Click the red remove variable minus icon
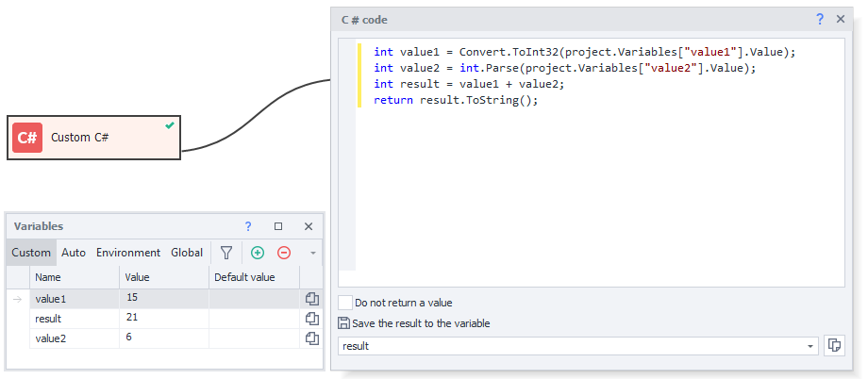This screenshot has width=868, height=379. click(283, 253)
